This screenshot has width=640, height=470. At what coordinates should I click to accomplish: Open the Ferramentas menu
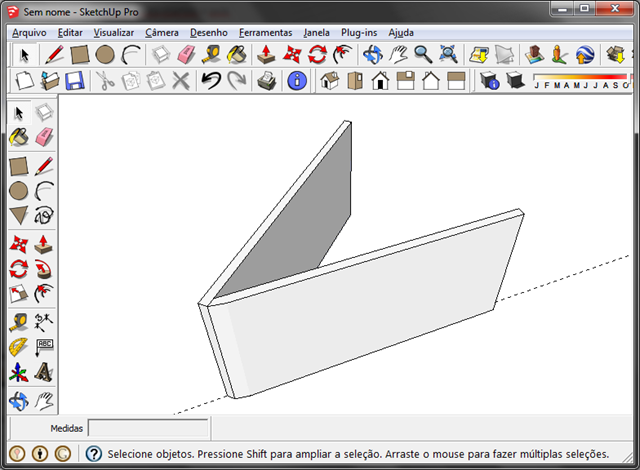pos(265,33)
